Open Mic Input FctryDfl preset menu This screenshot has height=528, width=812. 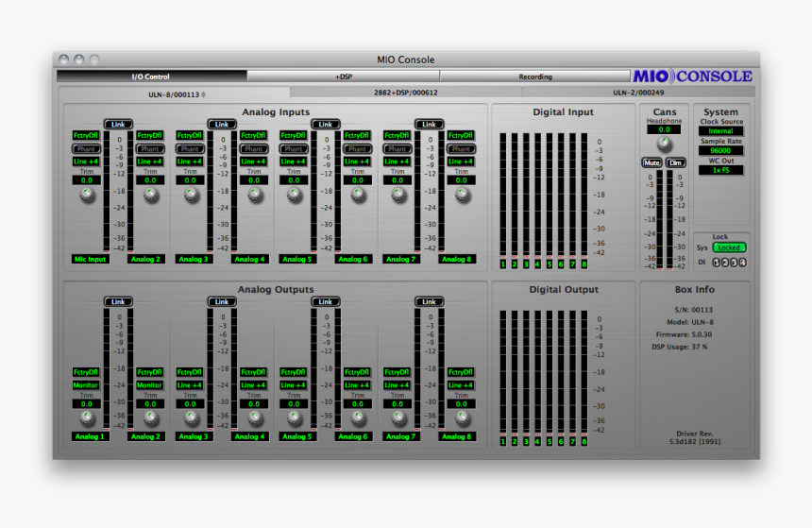(86, 135)
